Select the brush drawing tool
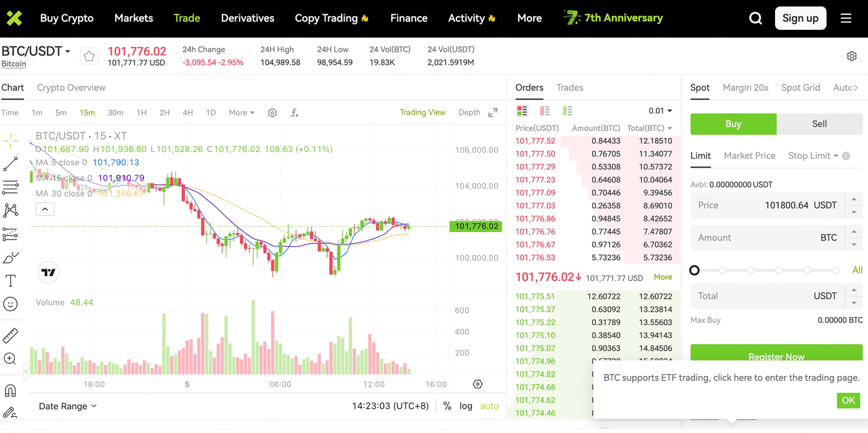The height and width of the screenshot is (433, 868). coord(11,258)
